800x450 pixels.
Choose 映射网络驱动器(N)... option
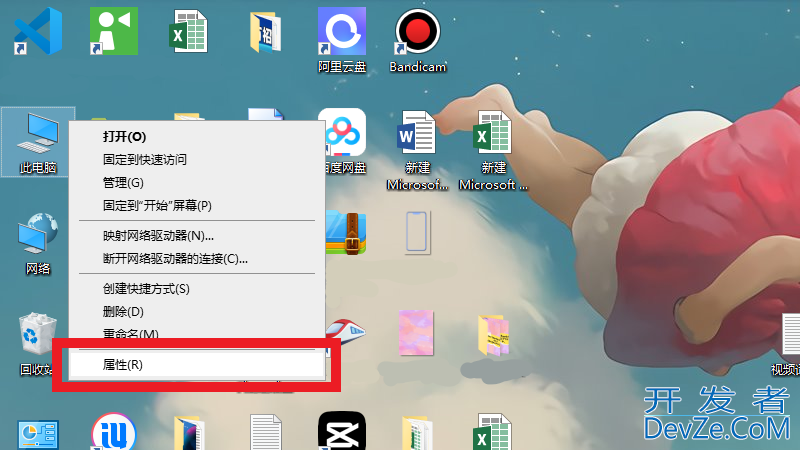(197, 236)
